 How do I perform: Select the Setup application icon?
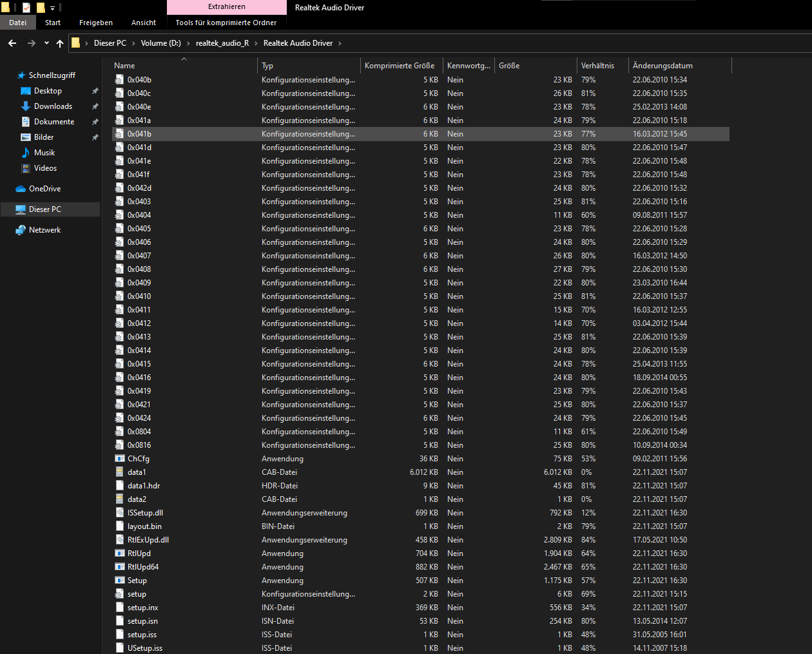click(119, 581)
